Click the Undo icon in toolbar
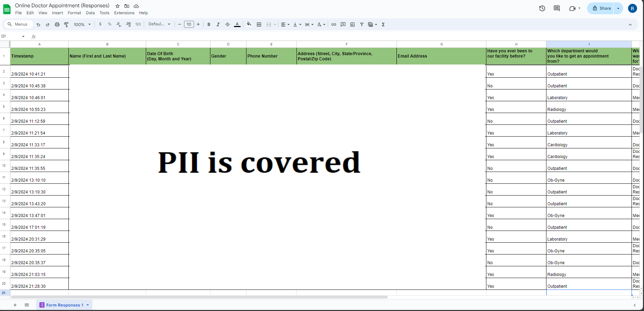This screenshot has width=644, height=311. (38, 25)
